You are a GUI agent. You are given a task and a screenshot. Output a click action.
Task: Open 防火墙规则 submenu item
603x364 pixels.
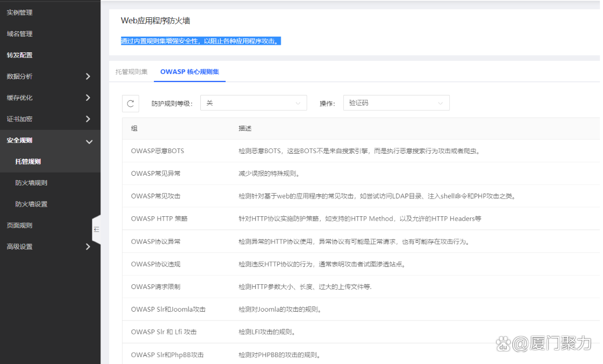(31, 183)
